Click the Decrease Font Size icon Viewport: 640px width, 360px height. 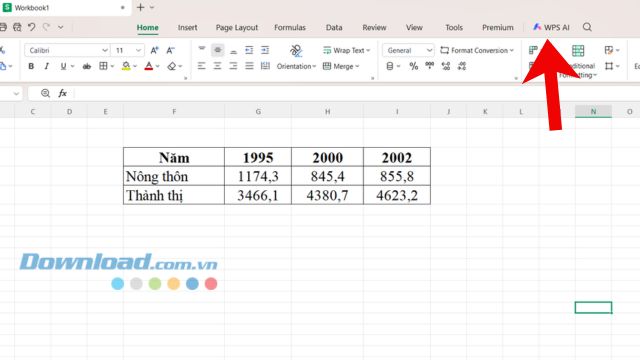(170, 50)
